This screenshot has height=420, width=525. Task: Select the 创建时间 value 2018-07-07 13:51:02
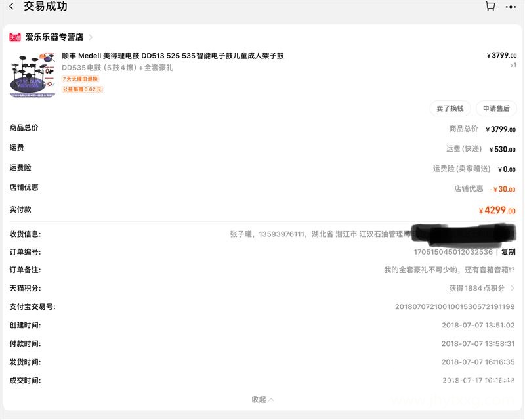pos(478,325)
